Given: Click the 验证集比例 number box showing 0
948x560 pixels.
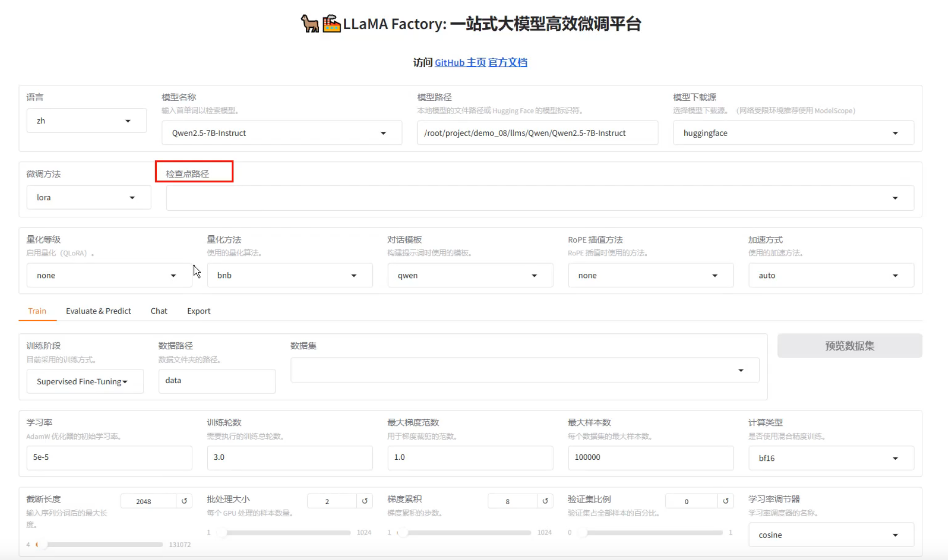Looking at the screenshot, I should [691, 501].
